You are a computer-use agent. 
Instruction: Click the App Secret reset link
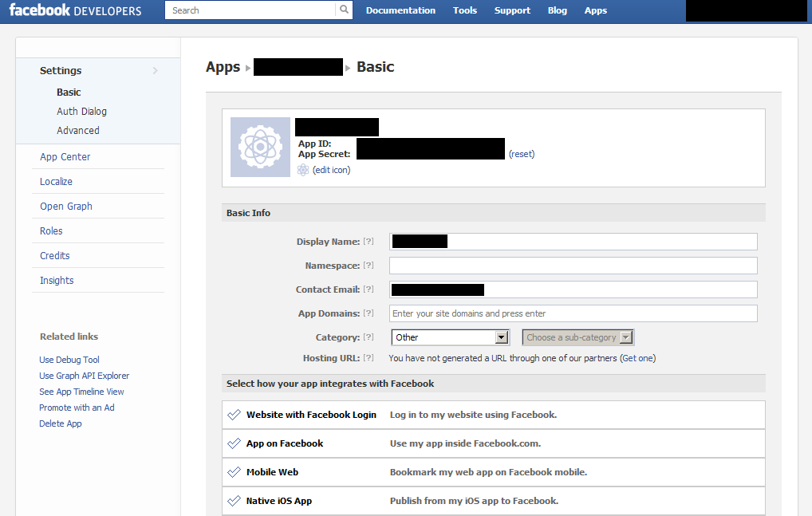(x=522, y=154)
